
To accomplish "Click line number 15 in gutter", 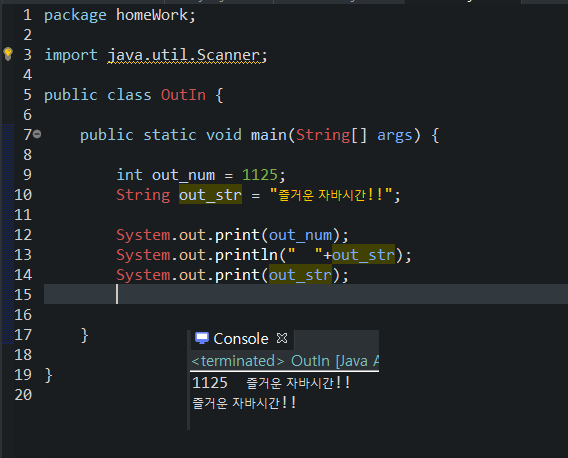I will [x=23, y=295].
